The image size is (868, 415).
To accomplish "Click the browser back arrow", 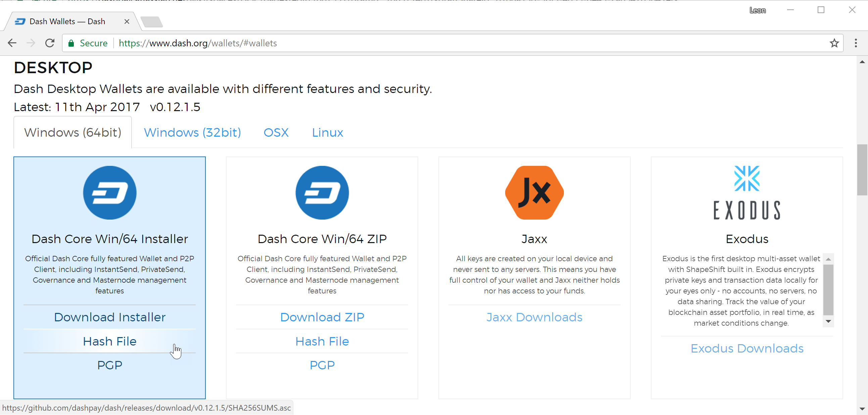I will pos(12,43).
